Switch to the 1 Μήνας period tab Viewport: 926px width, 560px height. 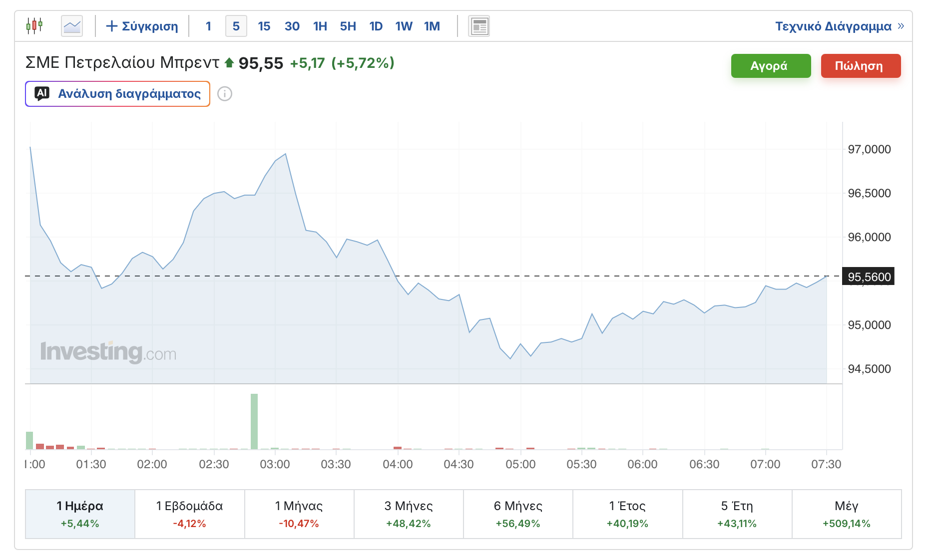tap(299, 514)
